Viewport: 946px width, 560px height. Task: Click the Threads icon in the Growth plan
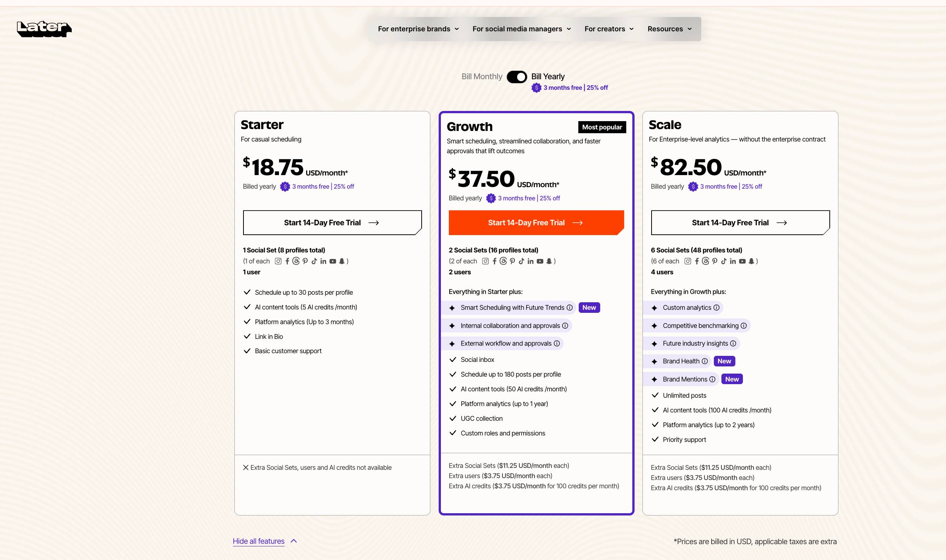[x=503, y=261]
